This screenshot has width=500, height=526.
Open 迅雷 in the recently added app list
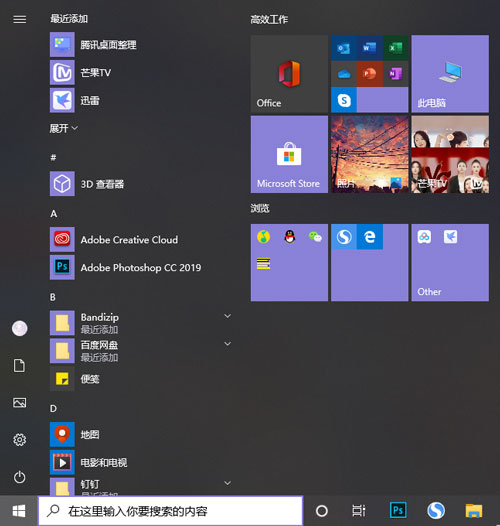[x=139, y=100]
